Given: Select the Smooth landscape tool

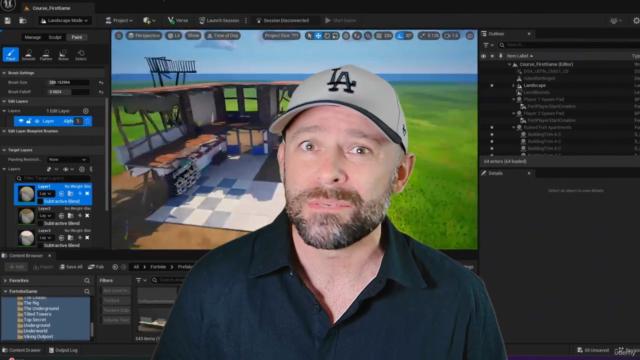Looking at the screenshot, I should coord(28,54).
